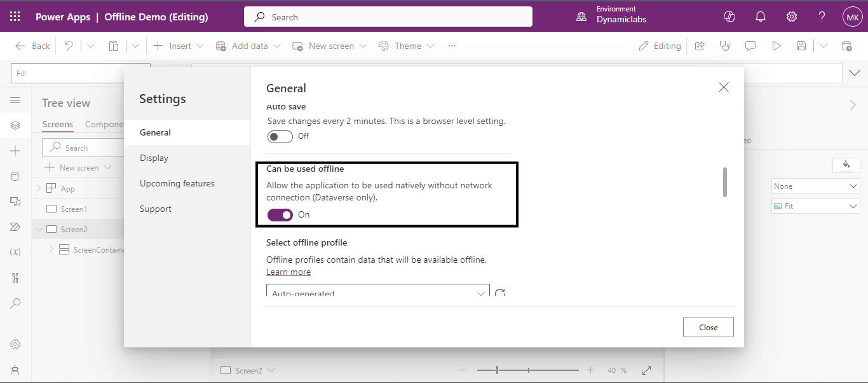Enable the Auto save toggle
This screenshot has width=868, height=383.
point(280,136)
